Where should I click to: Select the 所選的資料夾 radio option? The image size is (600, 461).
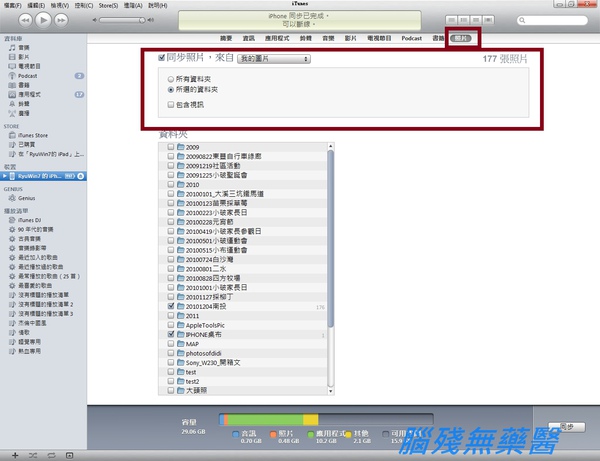(171, 90)
